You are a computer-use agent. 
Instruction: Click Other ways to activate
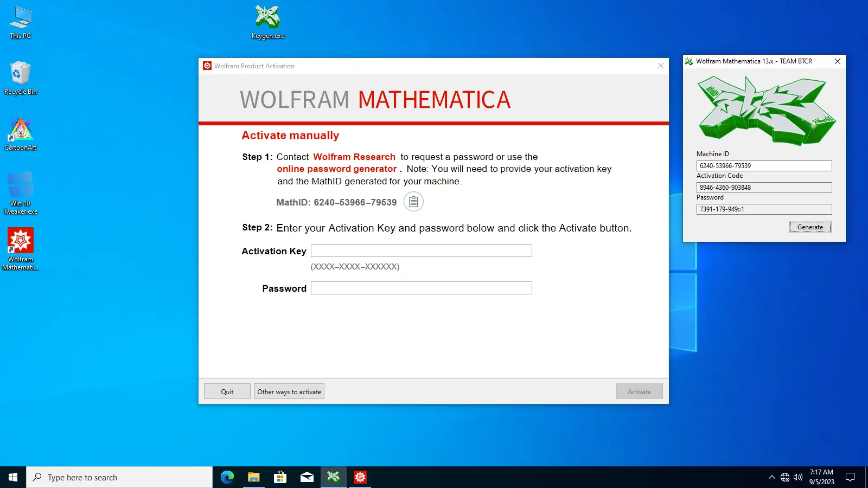(x=289, y=391)
